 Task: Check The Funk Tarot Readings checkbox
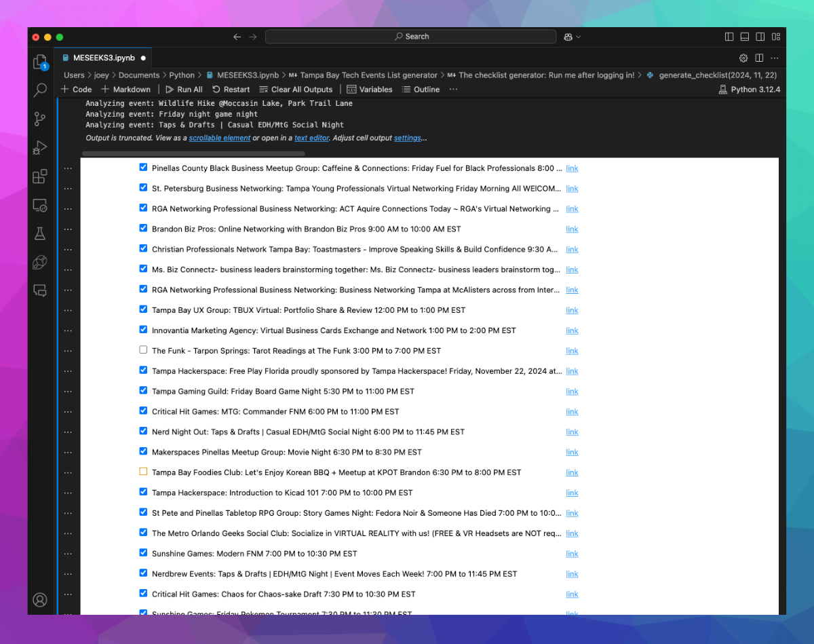click(x=143, y=349)
